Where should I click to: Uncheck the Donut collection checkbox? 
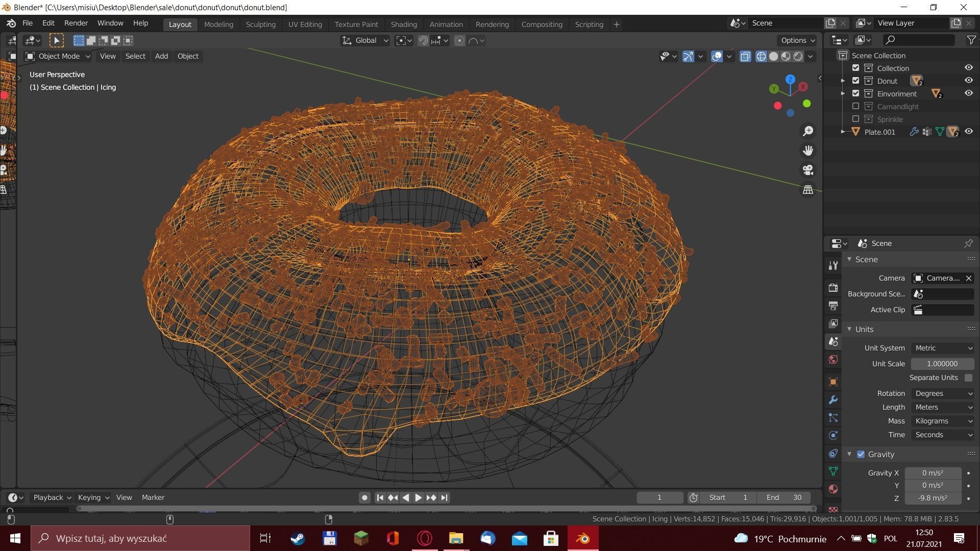click(856, 81)
